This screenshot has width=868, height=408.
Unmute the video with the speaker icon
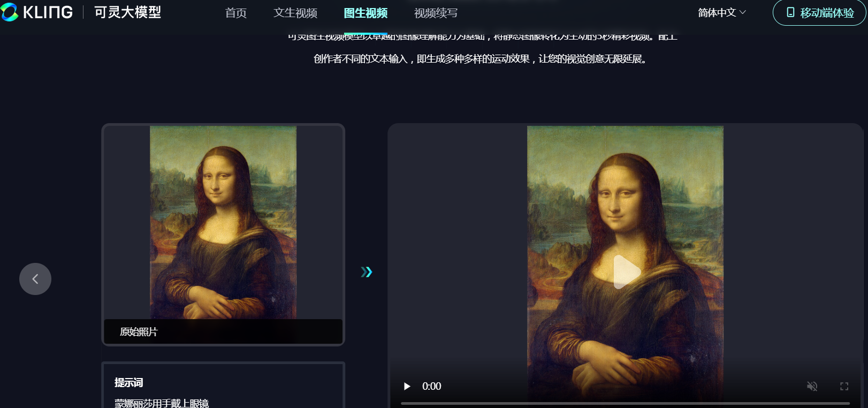(812, 386)
